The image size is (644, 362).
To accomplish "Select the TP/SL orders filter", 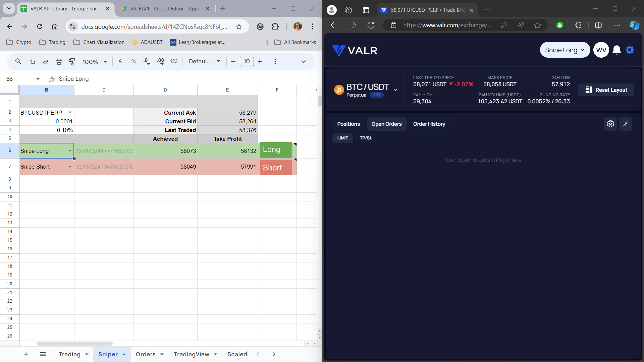I will (x=366, y=138).
